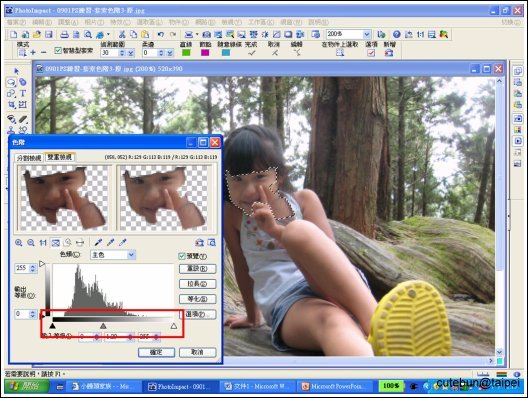Click the zoom out magnifier in Levels dialog

pos(31,242)
